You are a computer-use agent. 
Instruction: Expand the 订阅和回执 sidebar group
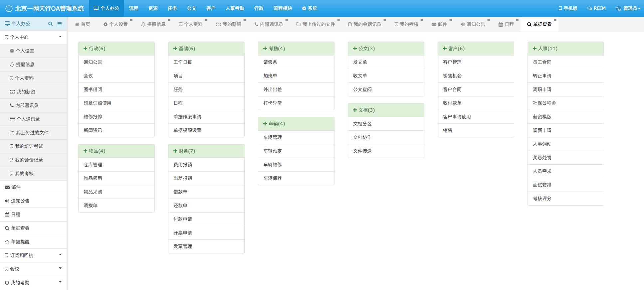pyautogui.click(x=60, y=255)
